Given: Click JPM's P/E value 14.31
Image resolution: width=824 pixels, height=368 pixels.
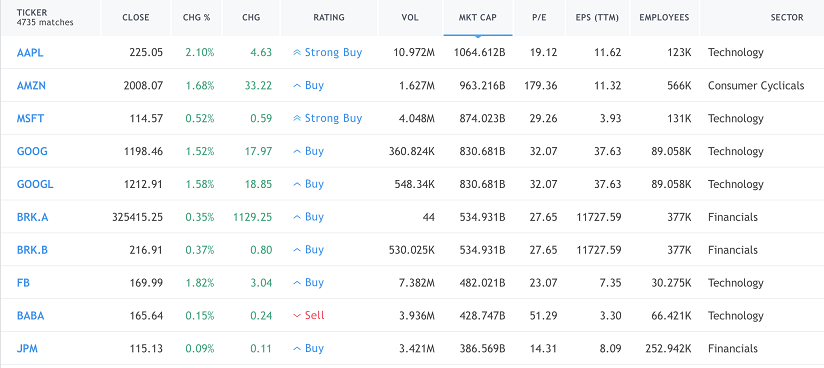Looking at the screenshot, I should click(x=543, y=349).
